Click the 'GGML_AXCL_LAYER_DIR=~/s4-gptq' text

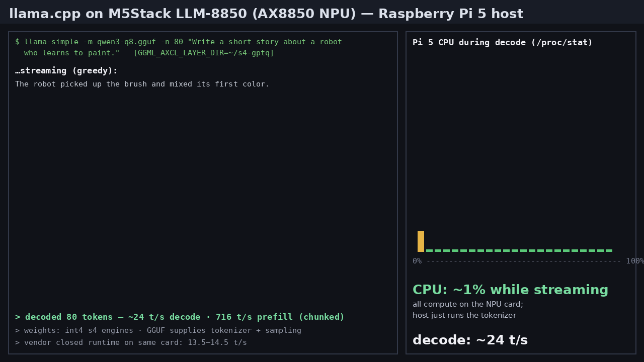click(204, 53)
